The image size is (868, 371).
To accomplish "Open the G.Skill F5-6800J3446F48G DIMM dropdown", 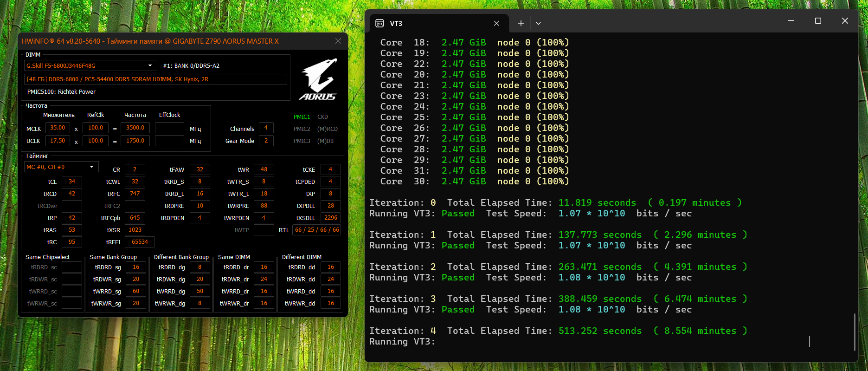I will 90,65.
